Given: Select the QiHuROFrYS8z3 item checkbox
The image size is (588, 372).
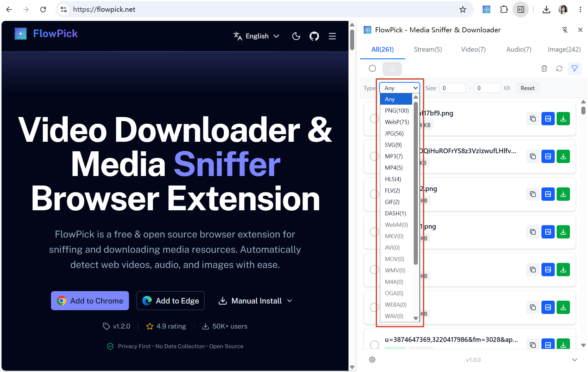Looking at the screenshot, I should (374, 156).
